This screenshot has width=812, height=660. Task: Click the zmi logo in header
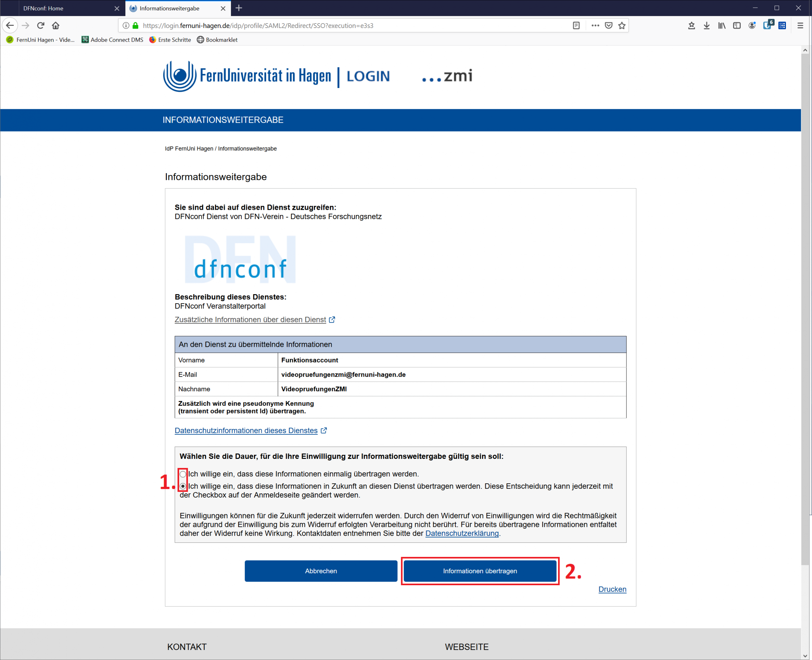447,76
